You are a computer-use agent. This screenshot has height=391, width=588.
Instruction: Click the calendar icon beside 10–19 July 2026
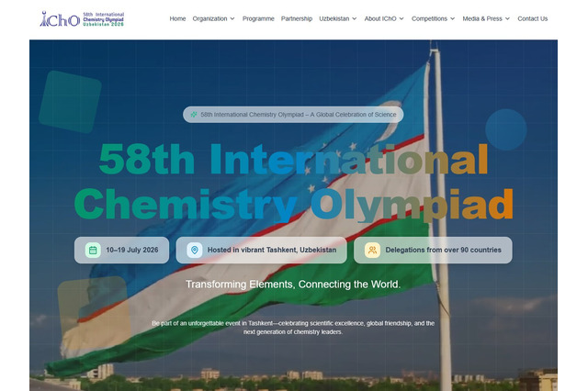(93, 250)
